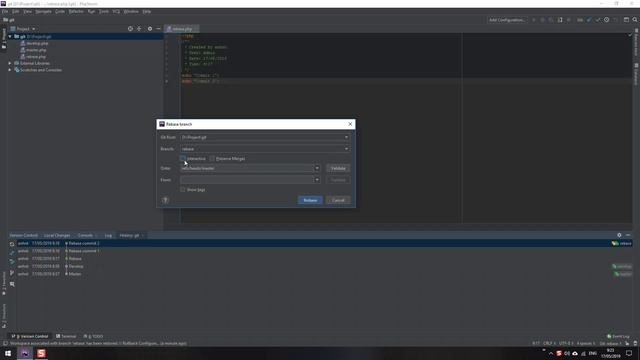Expand the Onto branch dropdown arrow
This screenshot has height=360, width=640.
pos(317,168)
